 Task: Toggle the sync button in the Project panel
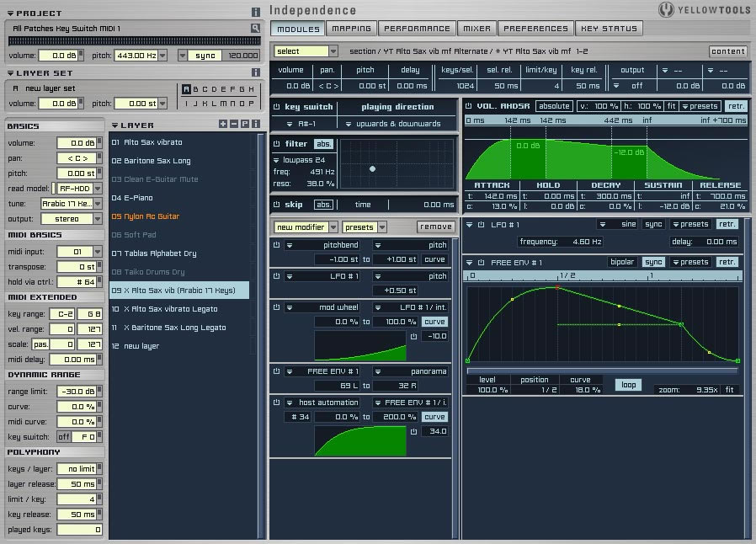coord(205,56)
